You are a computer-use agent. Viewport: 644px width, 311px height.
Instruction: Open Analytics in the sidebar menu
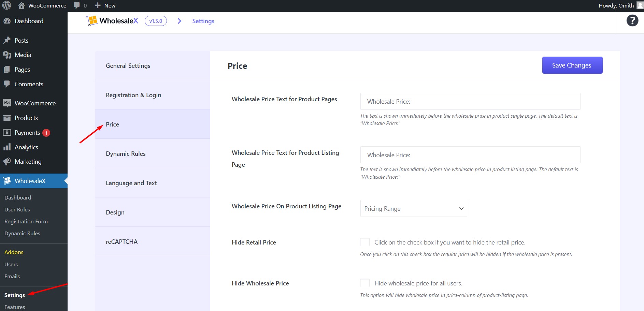26,147
